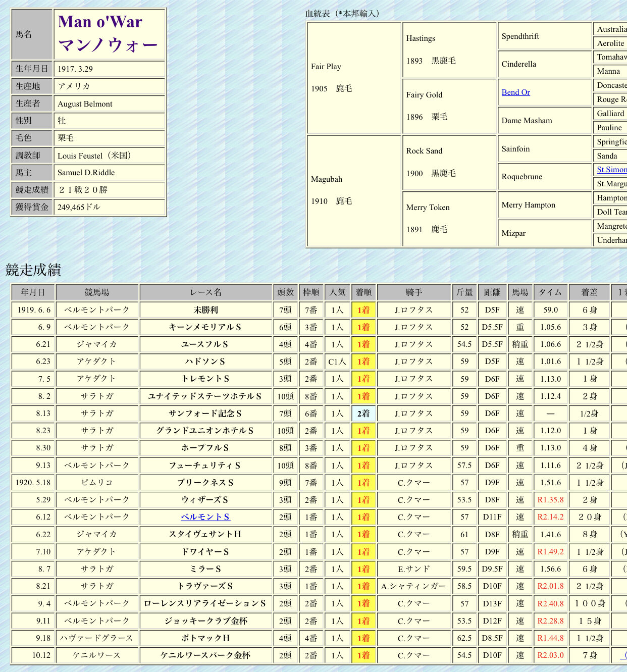
Task: Click プリークネスS race name
Action: 205,483
